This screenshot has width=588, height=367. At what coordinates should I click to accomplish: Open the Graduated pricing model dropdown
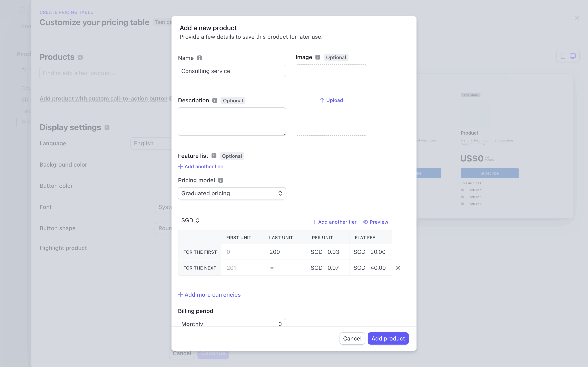[232, 193]
